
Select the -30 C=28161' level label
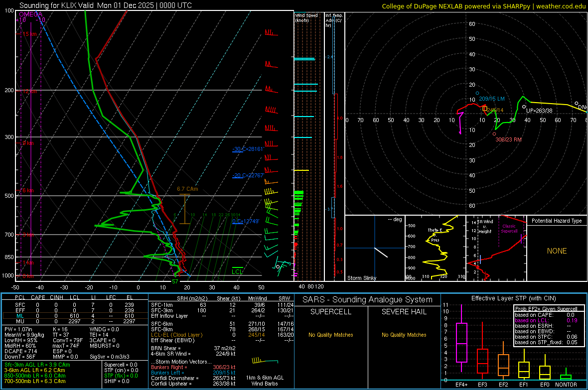(x=248, y=149)
